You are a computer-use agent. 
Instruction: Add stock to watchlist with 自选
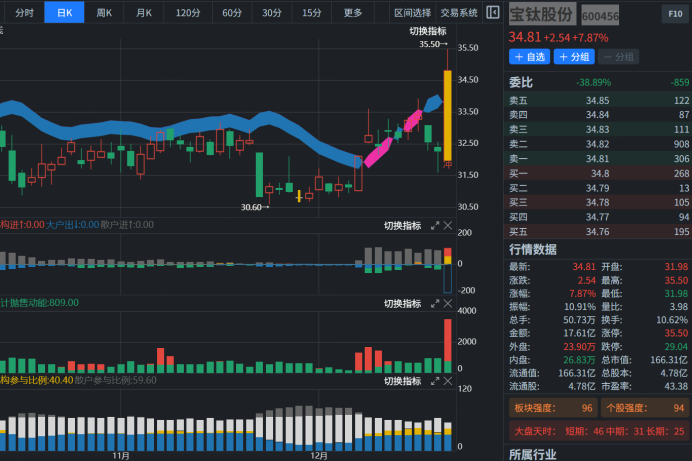pos(530,57)
